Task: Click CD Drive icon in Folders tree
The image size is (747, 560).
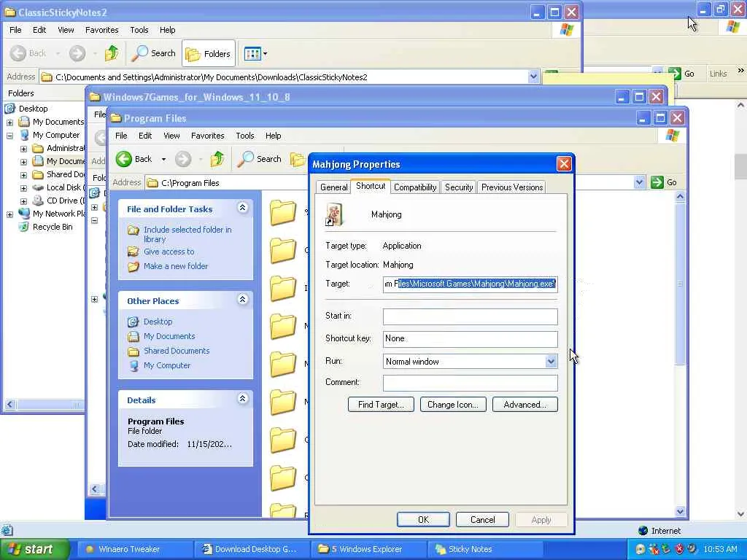Action: pos(38,201)
